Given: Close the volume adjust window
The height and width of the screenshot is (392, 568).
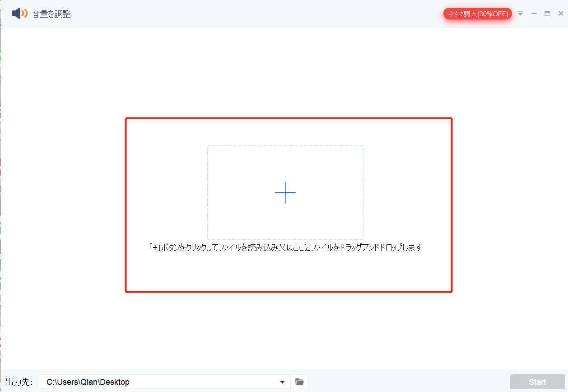Looking at the screenshot, I should click(561, 14).
